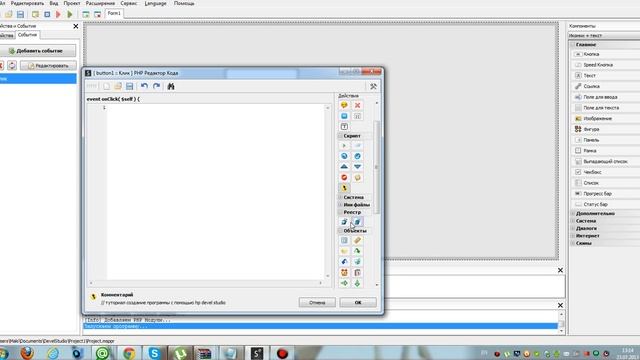Click the first registry icon under Реестр
The image size is (640, 360).
(344, 222)
